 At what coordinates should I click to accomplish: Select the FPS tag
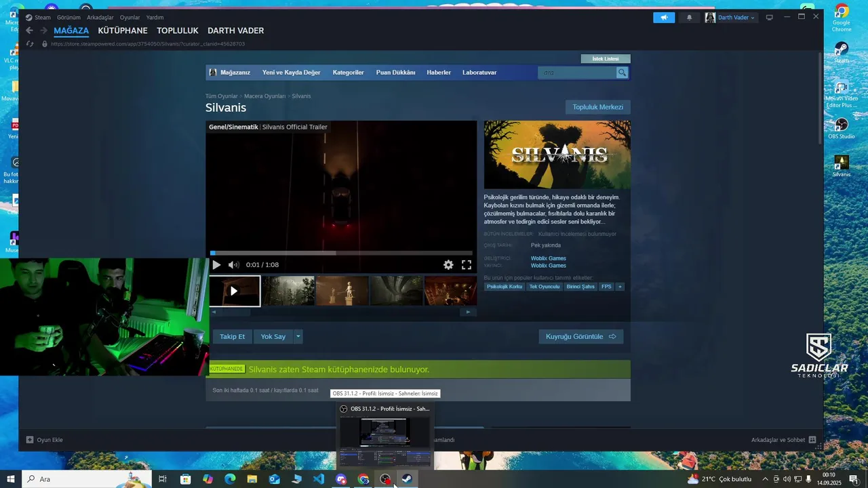[x=606, y=287]
